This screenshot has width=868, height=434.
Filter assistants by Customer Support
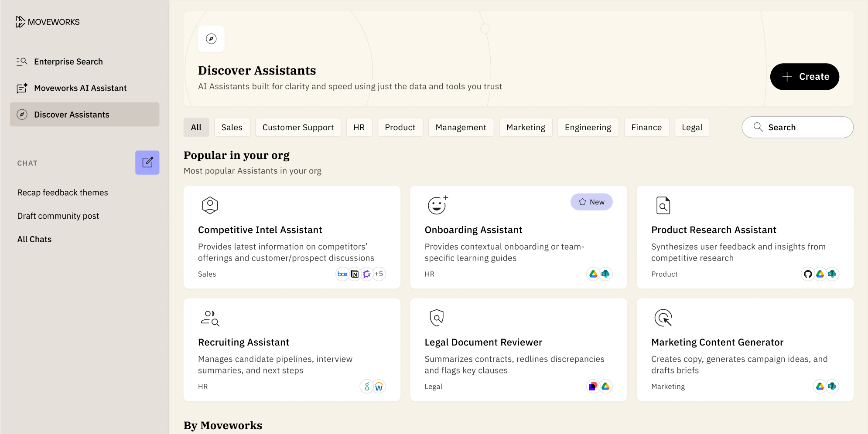coord(298,127)
